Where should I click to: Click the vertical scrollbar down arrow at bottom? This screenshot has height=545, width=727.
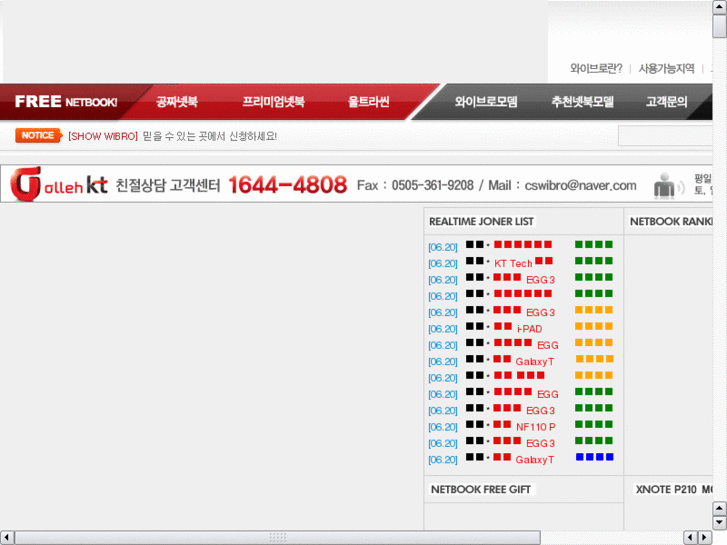coord(719,523)
